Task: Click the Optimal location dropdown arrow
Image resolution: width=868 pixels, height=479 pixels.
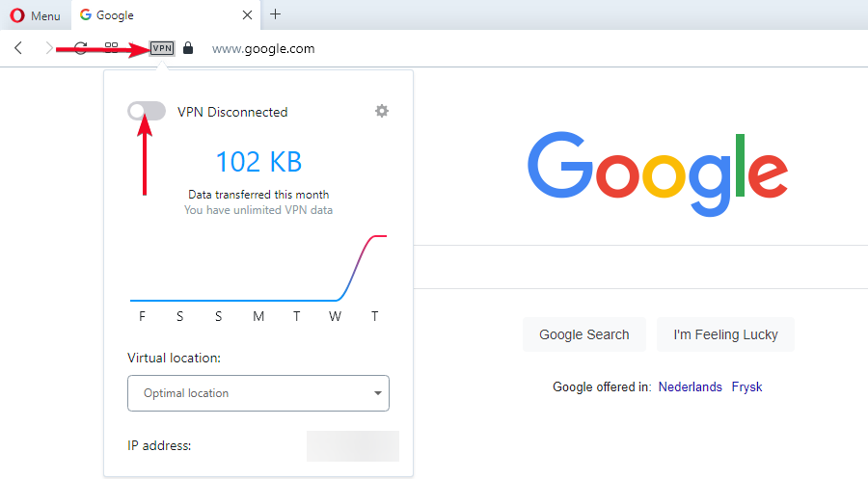Action: point(377,393)
